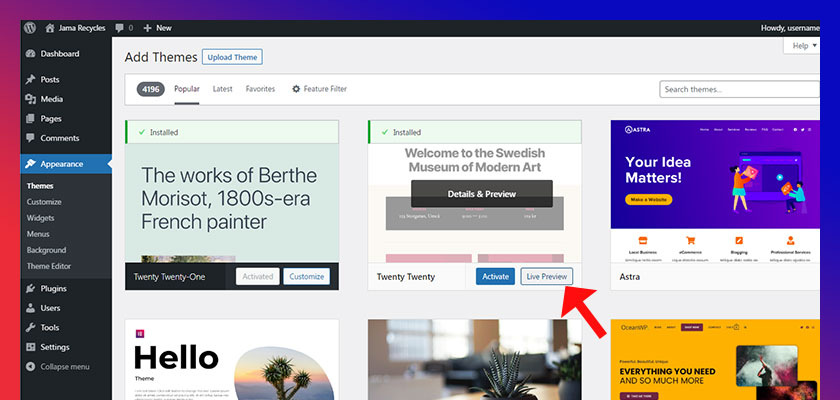
Task: Click the Posts pin icon
Action: (31, 79)
